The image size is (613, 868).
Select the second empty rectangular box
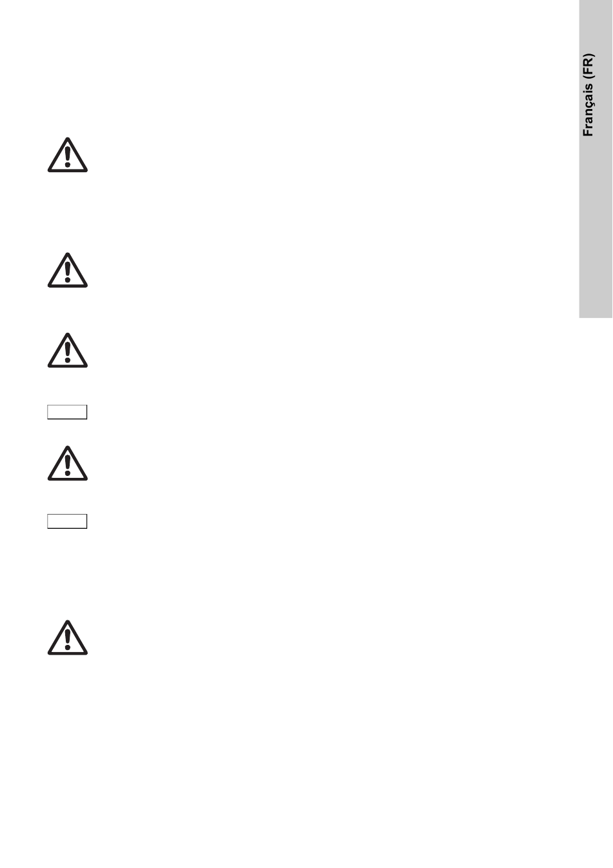[x=67, y=521]
